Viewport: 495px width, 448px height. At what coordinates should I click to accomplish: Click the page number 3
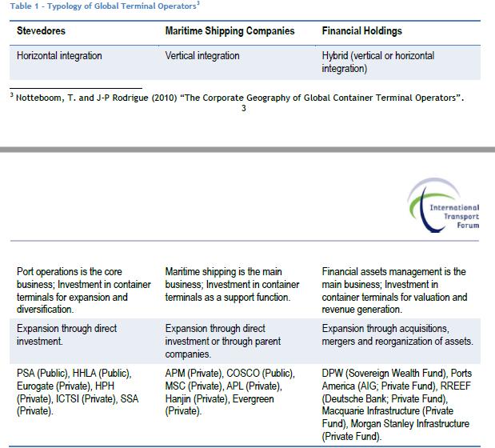(x=244, y=108)
